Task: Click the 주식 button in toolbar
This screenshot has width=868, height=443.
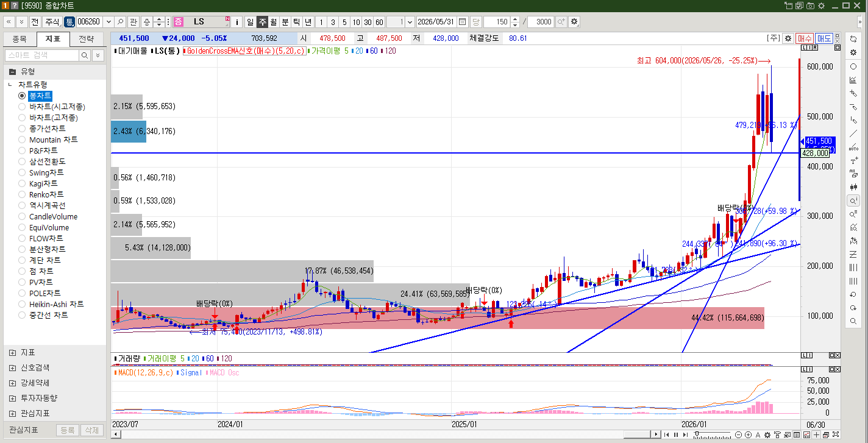Action: pyautogui.click(x=52, y=22)
